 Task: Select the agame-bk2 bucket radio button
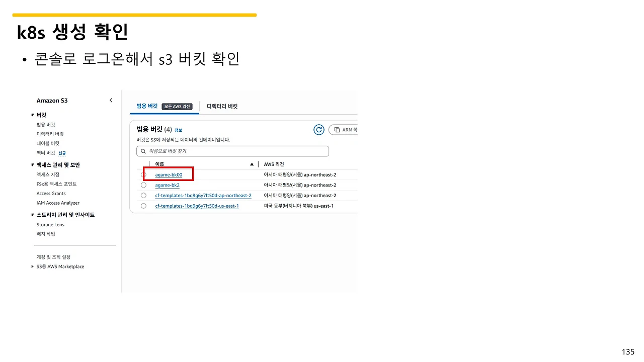(x=144, y=185)
